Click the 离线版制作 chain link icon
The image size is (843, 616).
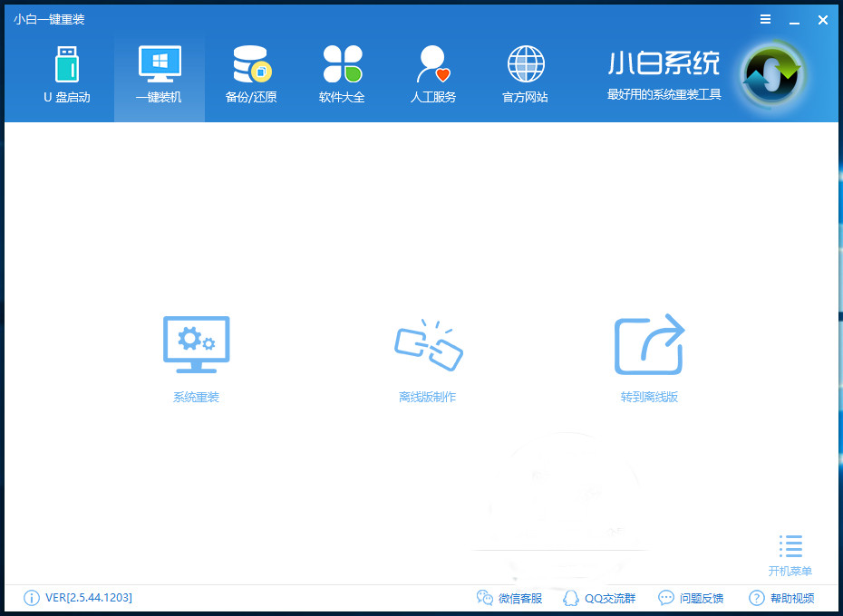(x=429, y=344)
